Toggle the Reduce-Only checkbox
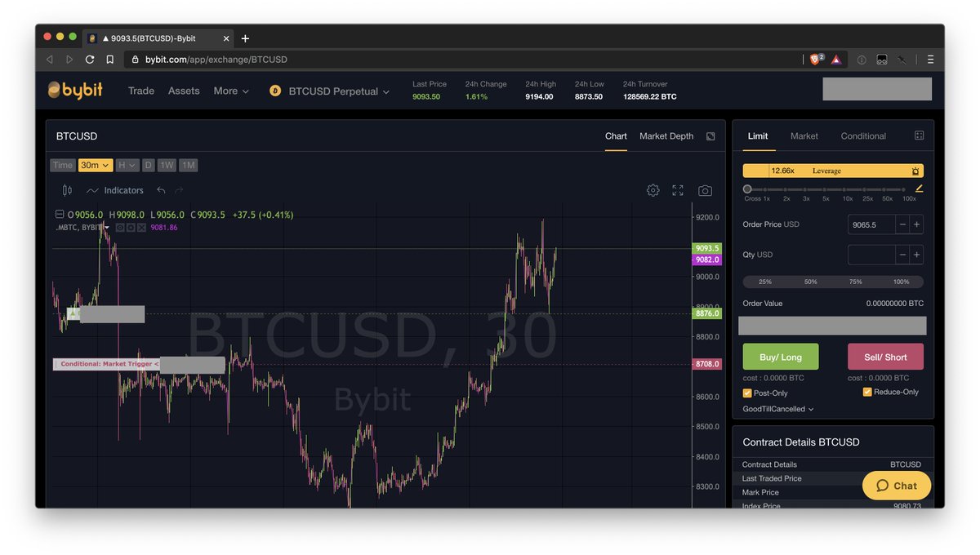The image size is (980, 555). (x=867, y=392)
